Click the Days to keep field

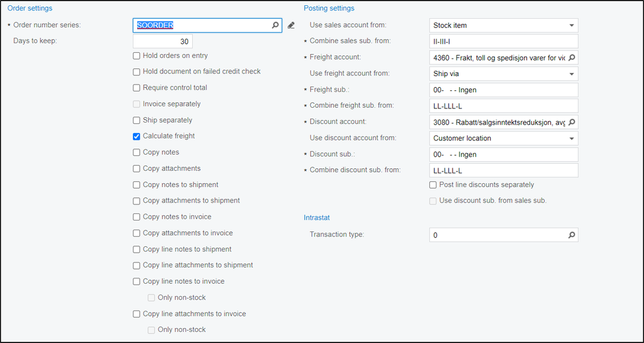tap(162, 42)
